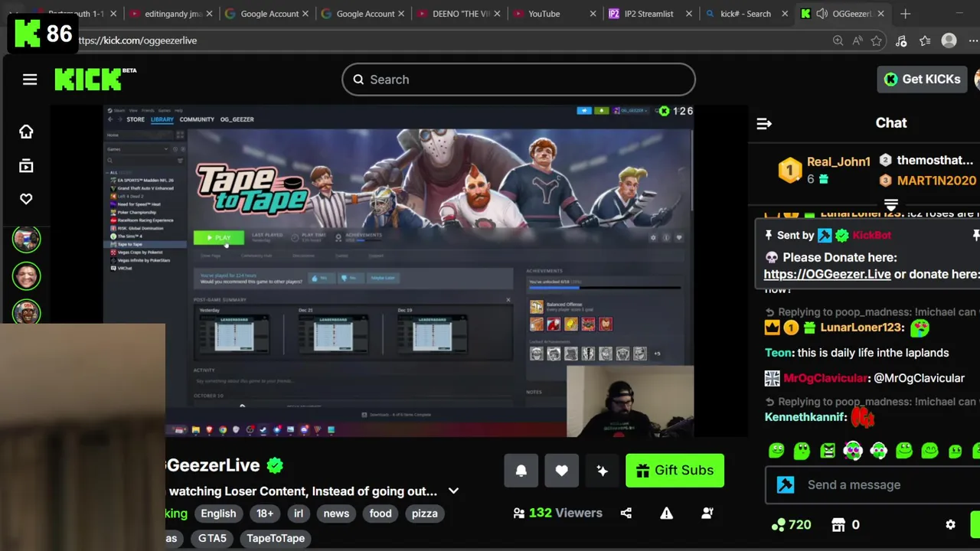Viewport: 980px width, 551px height.
Task: Switch to the IP2 Streamlist tab
Action: pyautogui.click(x=648, y=14)
